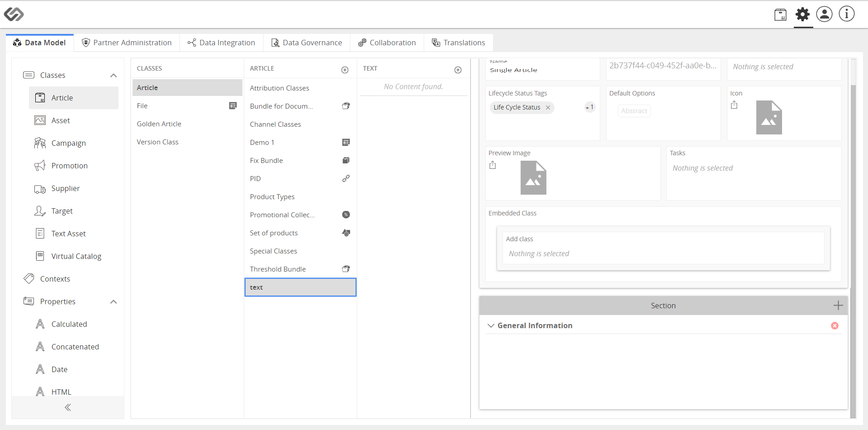Click the Threshold Bundle icon
The image size is (868, 430).
click(346, 269)
